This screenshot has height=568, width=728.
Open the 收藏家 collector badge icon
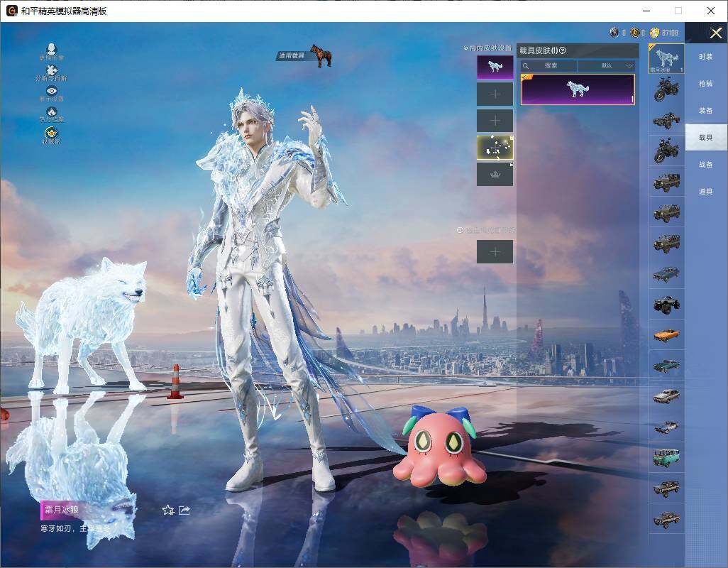pos(51,133)
